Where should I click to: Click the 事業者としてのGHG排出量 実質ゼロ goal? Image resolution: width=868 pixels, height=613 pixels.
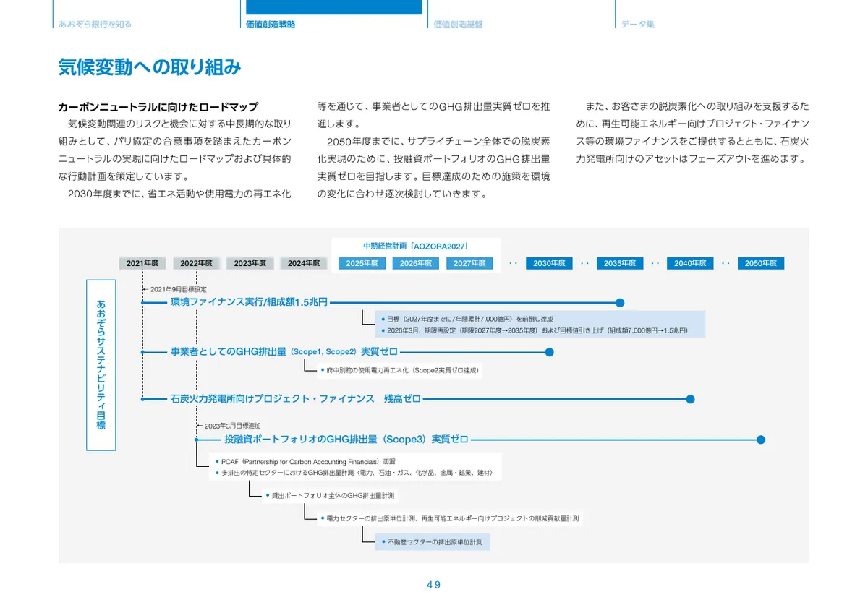pos(284,352)
